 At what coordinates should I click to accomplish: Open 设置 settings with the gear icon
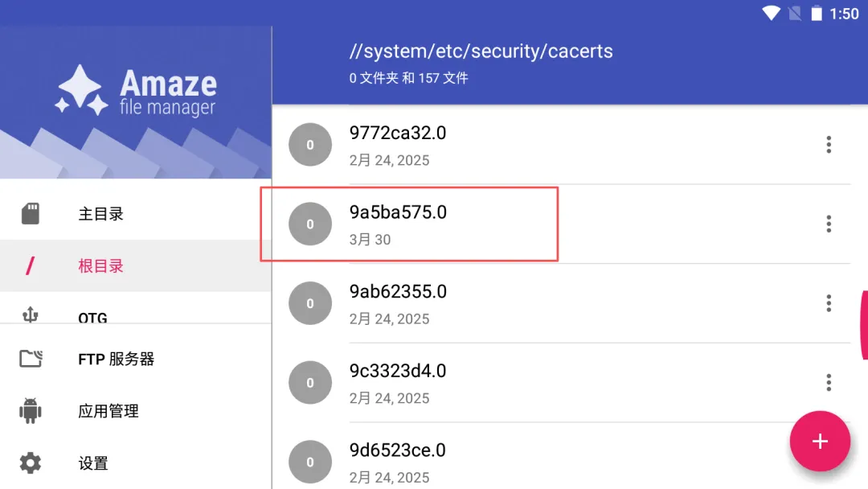coord(92,463)
